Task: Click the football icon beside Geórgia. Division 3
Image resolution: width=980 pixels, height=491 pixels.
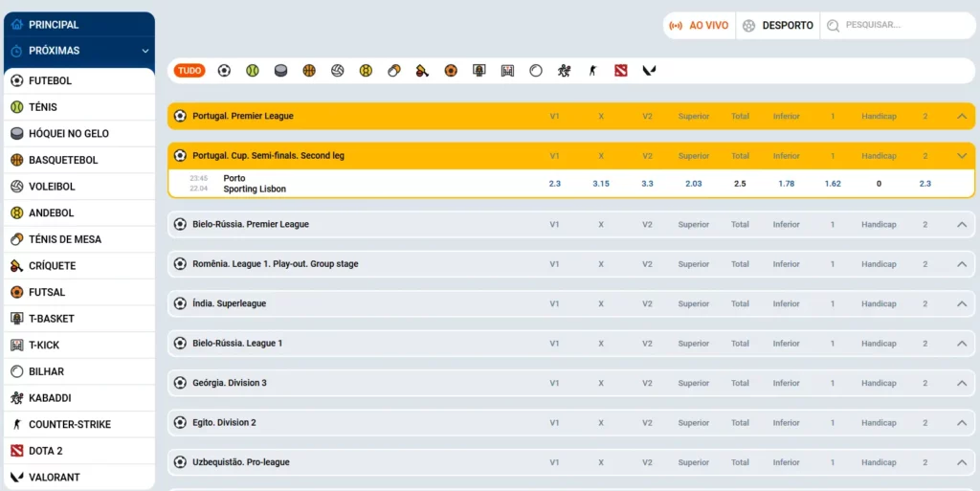Action: (x=180, y=383)
